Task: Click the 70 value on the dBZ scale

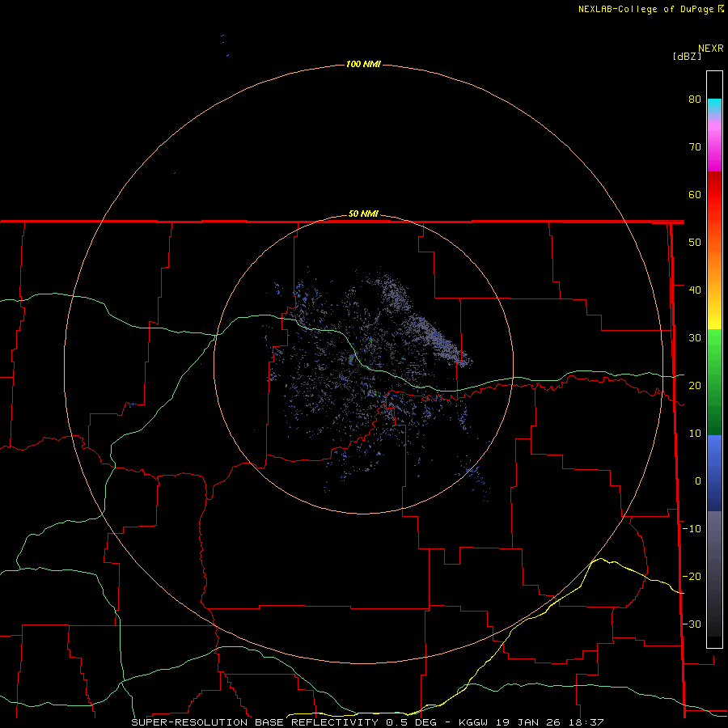Action: [x=695, y=147]
